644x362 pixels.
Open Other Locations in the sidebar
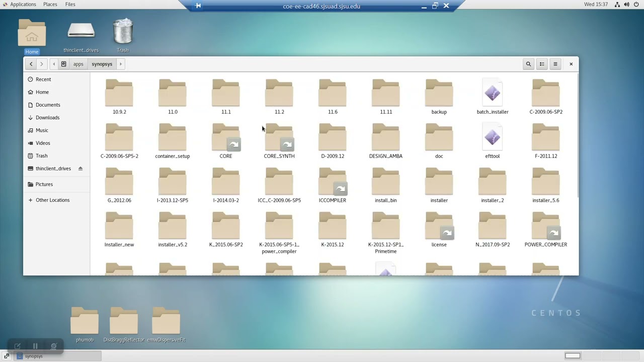coord(57,200)
